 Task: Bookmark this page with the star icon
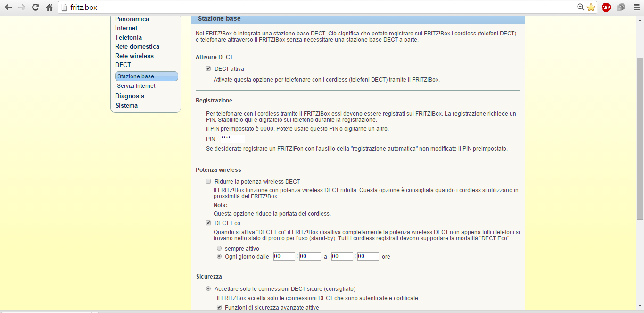591,8
